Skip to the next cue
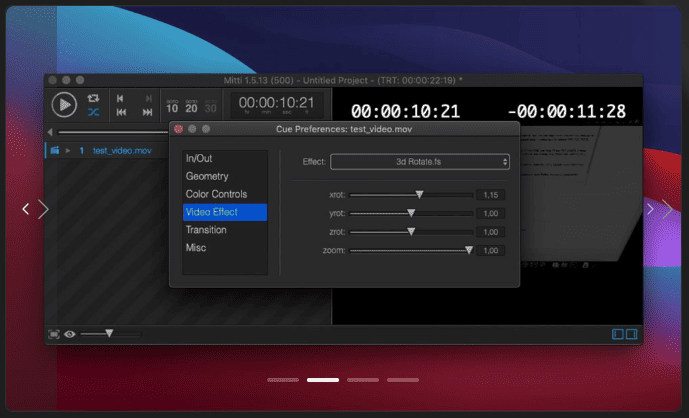This screenshot has height=418, width=689. [148, 113]
